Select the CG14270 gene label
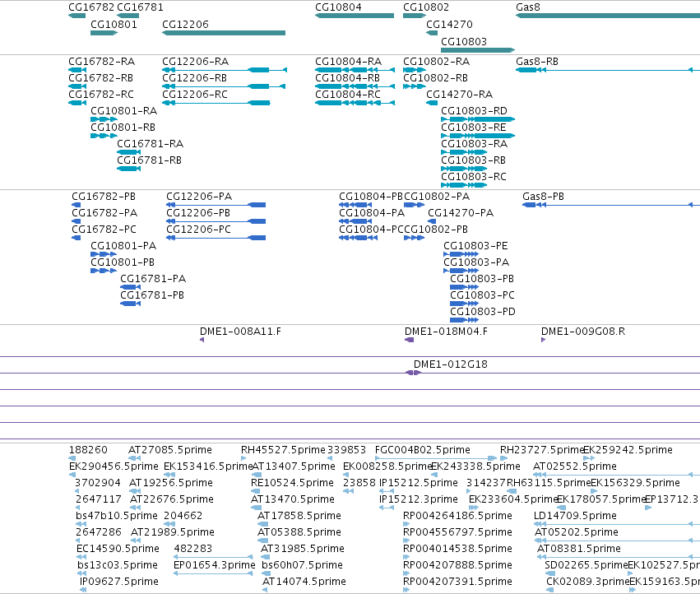The width and height of the screenshot is (700, 594). click(449, 24)
